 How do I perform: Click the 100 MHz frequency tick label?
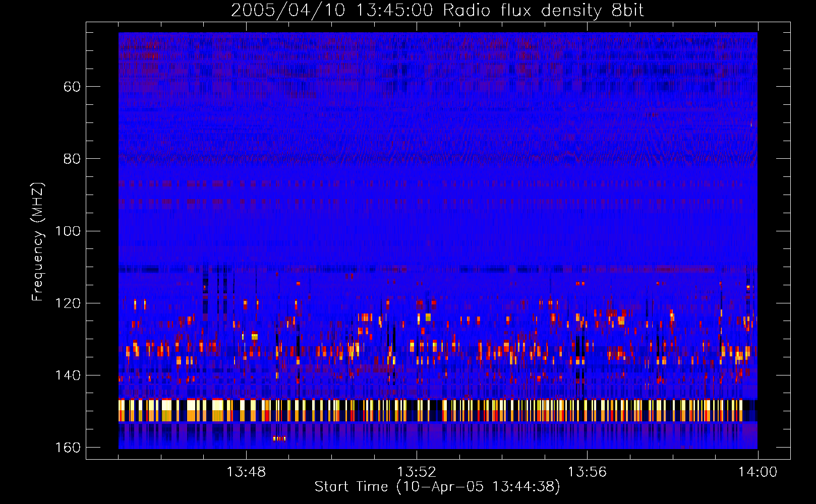pyautogui.click(x=68, y=231)
